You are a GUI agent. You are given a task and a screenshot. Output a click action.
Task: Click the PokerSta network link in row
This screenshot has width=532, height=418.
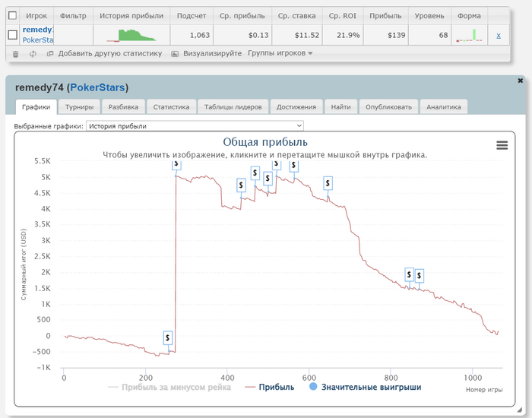(x=38, y=40)
